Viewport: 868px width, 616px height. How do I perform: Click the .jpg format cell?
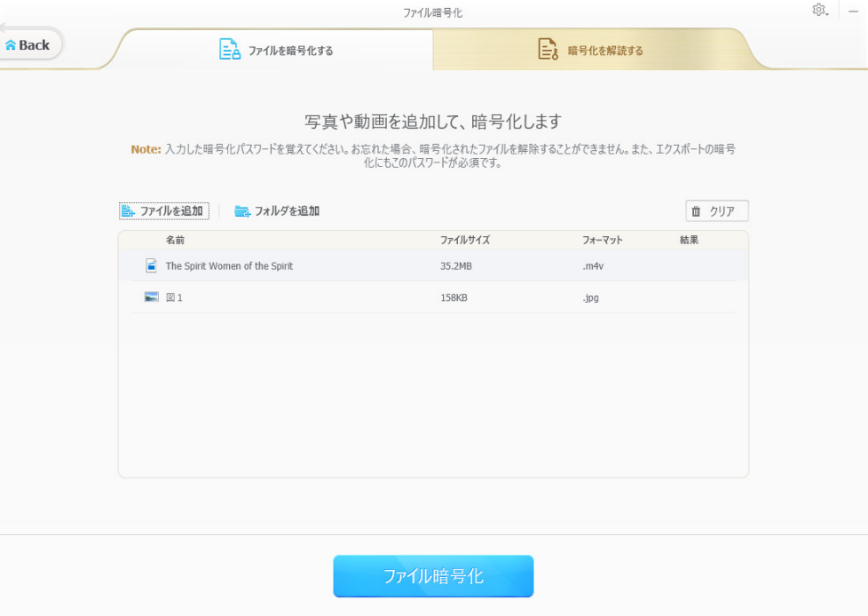pos(591,297)
